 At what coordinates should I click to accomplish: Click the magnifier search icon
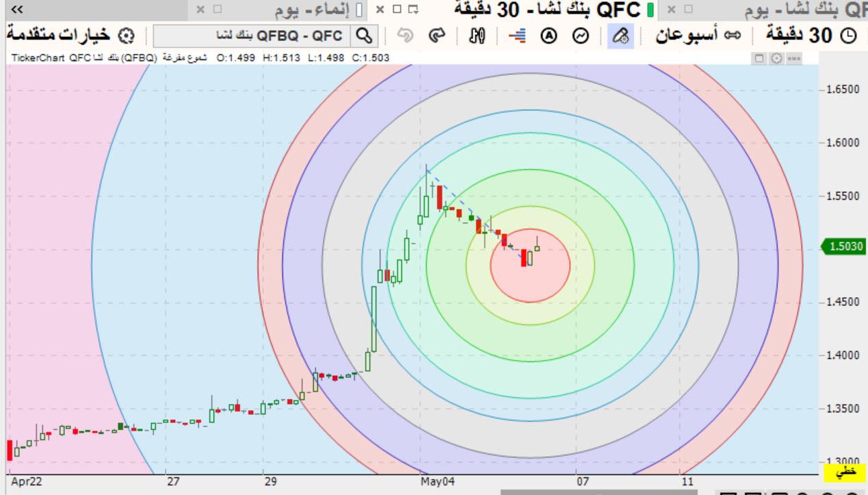[365, 36]
